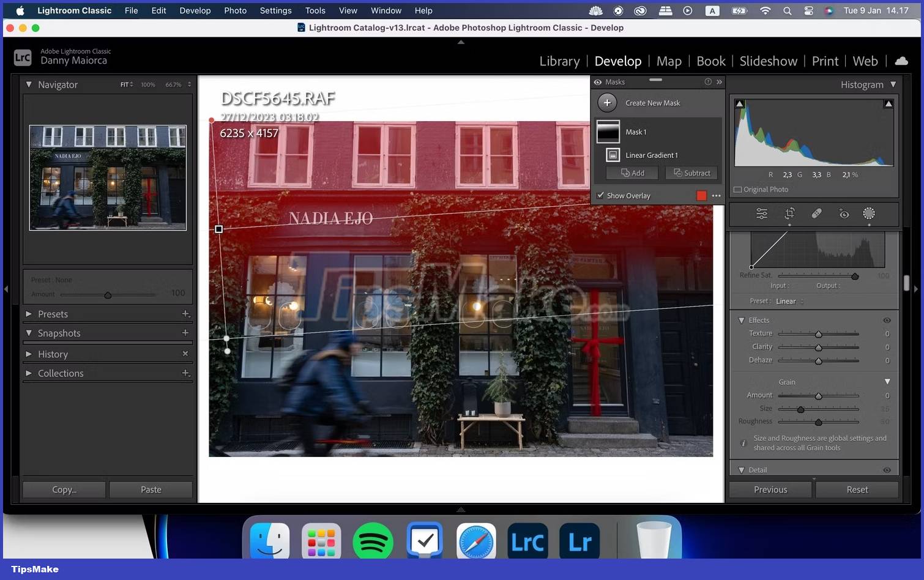Open the Masking tool panel

[869, 214]
